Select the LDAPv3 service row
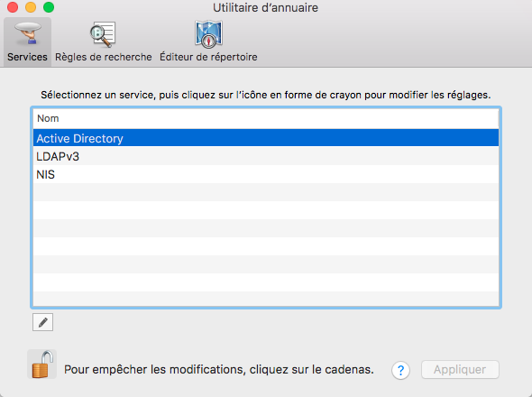The image size is (532, 397). click(x=266, y=156)
